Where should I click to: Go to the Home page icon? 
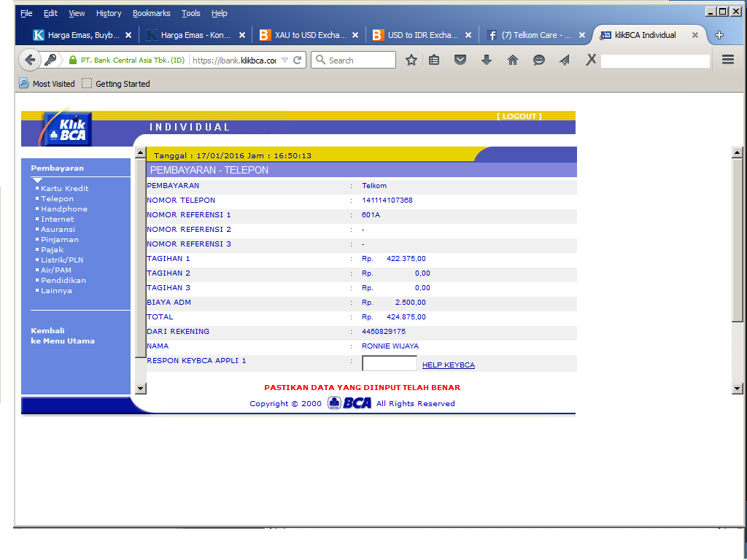pos(513,60)
